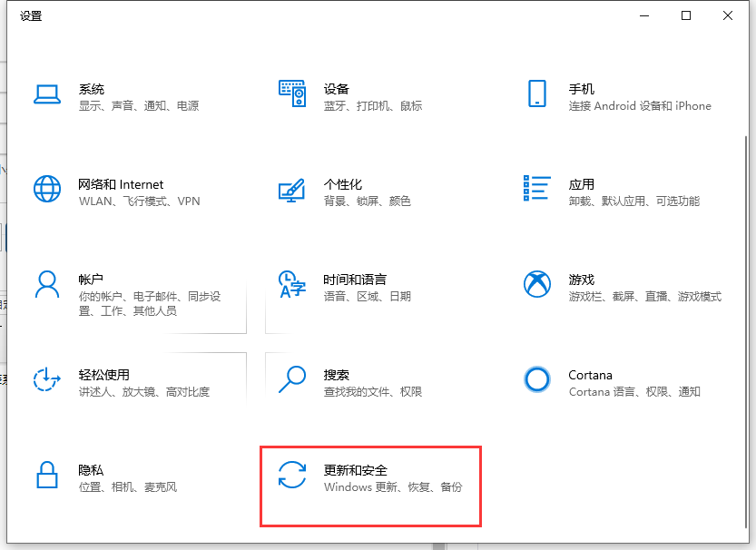This screenshot has height=550, width=756.
Task: Go to 手机 settings title
Action: point(582,89)
